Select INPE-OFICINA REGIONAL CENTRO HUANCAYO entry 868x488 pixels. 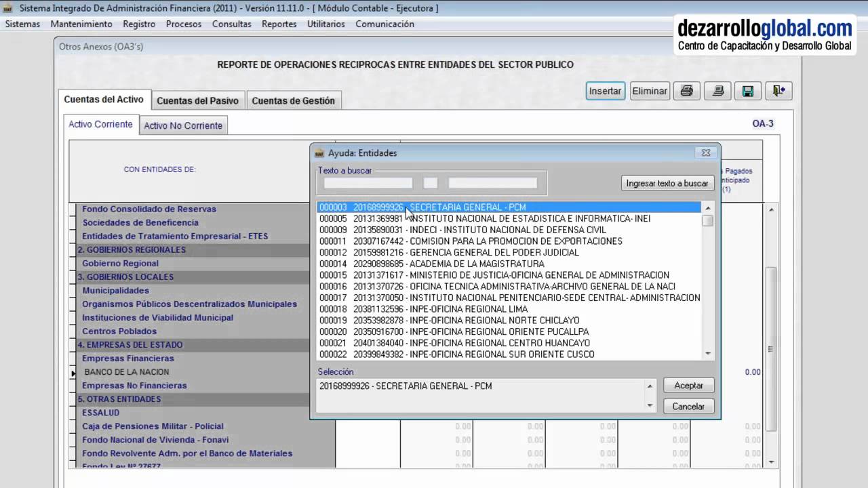tap(509, 343)
